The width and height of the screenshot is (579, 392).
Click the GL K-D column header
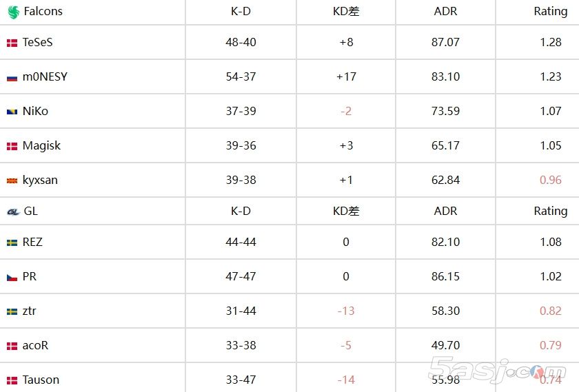pos(241,211)
